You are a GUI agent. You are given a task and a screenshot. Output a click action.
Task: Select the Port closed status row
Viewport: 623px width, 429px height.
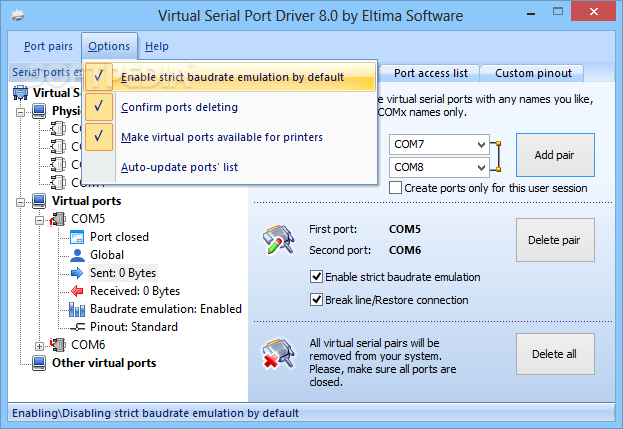pyautogui.click(x=119, y=237)
